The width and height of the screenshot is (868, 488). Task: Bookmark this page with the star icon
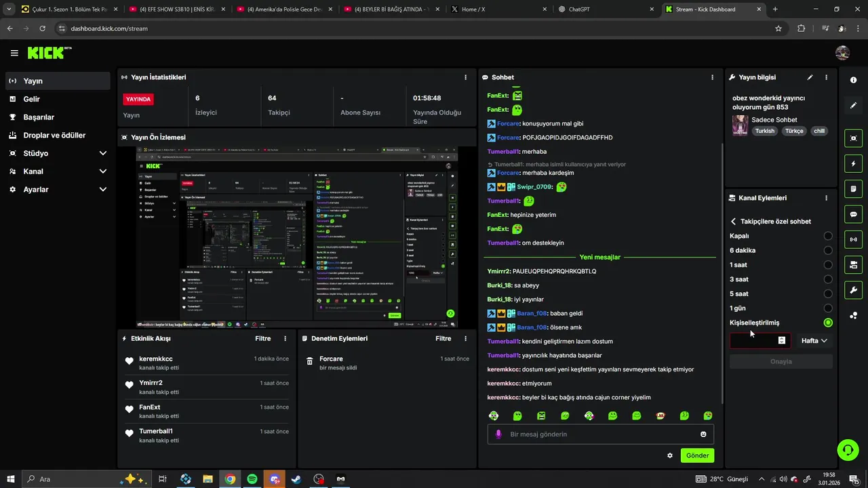[x=778, y=28]
